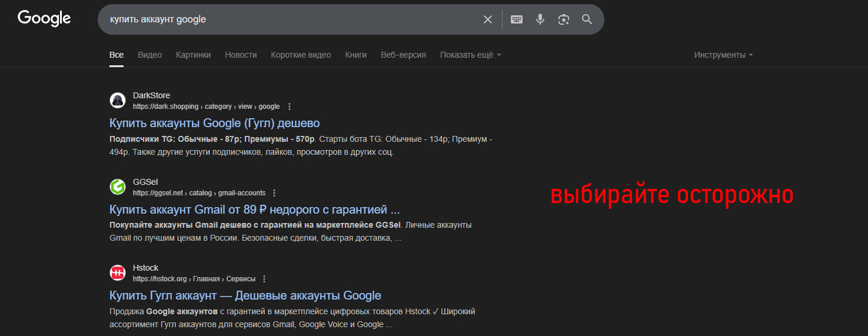Open Google Lens image search
This screenshot has width=868, height=336.
[564, 19]
